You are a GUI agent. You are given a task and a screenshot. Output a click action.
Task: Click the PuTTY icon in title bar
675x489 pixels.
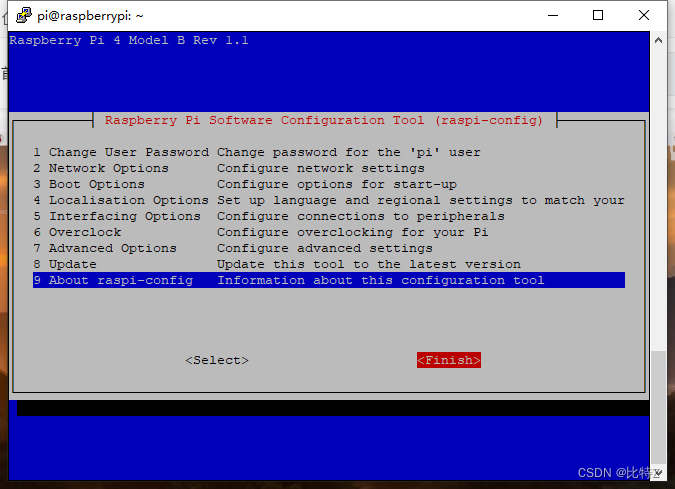click(x=24, y=15)
